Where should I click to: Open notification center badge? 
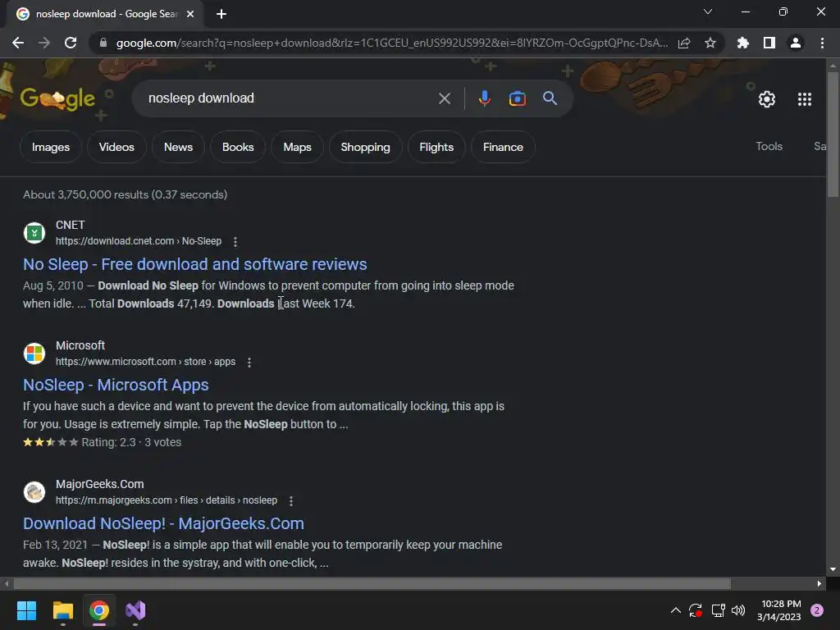click(x=817, y=610)
